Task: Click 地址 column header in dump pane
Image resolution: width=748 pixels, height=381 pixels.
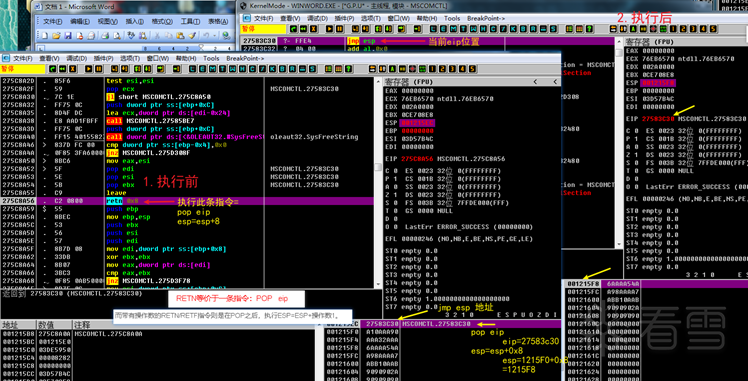Action: pos(18,325)
